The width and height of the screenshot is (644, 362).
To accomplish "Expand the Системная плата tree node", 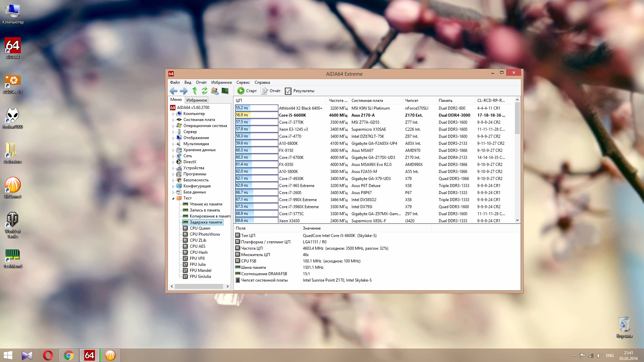I will tap(173, 120).
